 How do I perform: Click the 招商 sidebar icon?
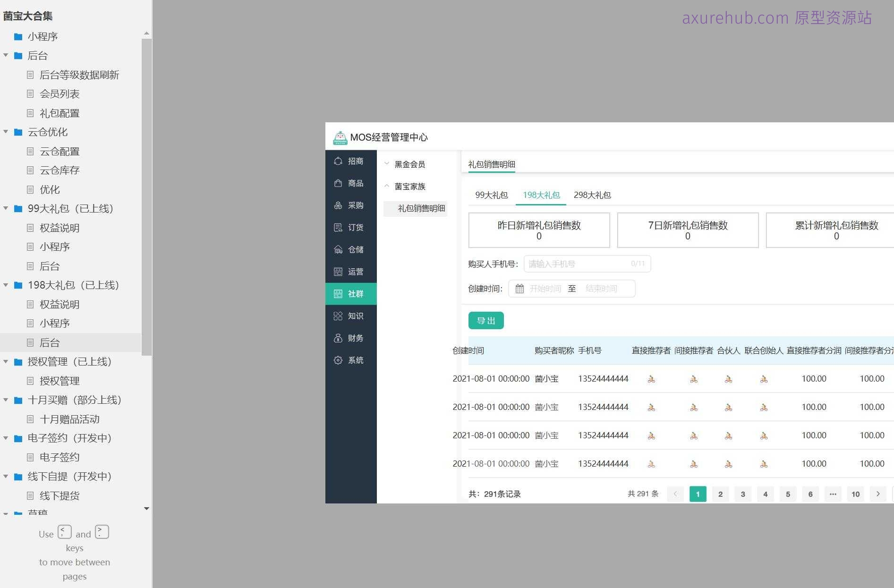338,161
